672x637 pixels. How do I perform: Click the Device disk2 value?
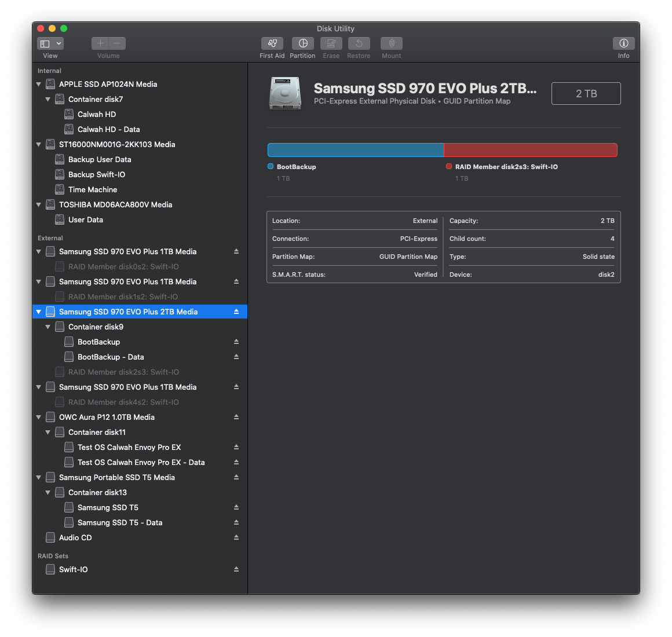(x=607, y=274)
